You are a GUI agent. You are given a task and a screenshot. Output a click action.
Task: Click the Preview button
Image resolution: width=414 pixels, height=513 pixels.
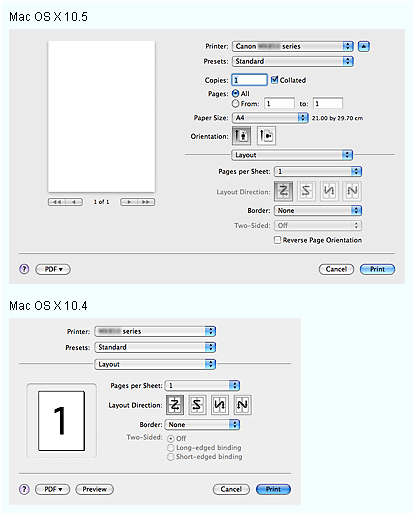(x=95, y=489)
